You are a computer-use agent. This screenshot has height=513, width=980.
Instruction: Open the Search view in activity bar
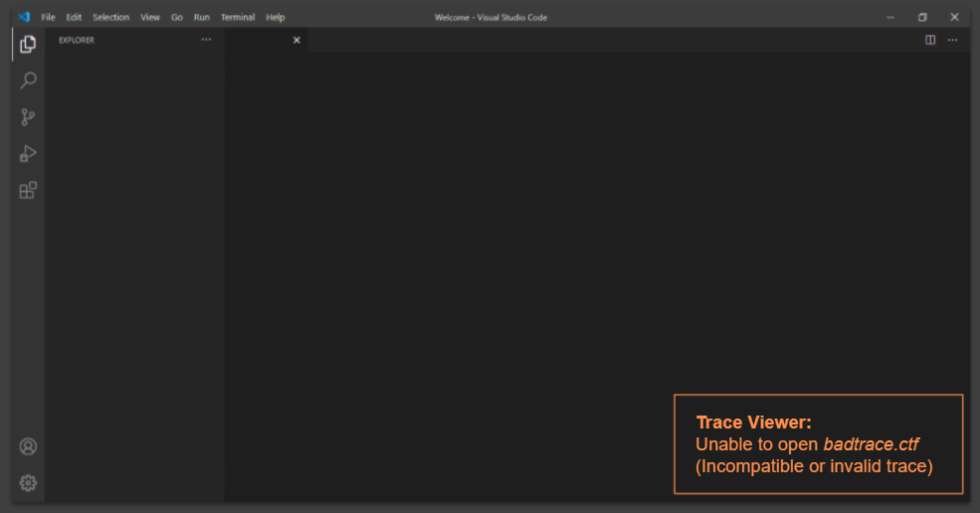tap(28, 80)
